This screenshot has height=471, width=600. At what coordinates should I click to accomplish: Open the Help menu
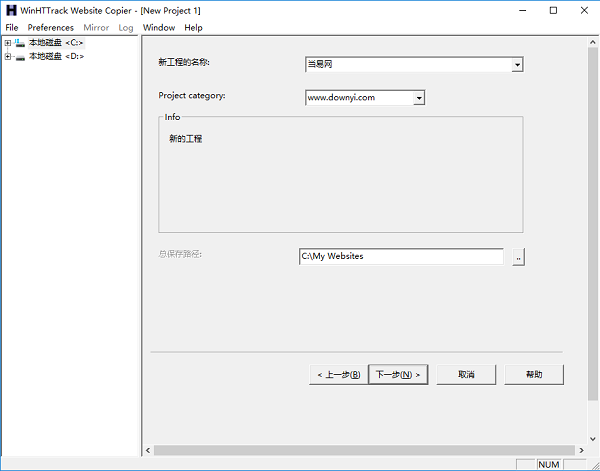pos(193,28)
